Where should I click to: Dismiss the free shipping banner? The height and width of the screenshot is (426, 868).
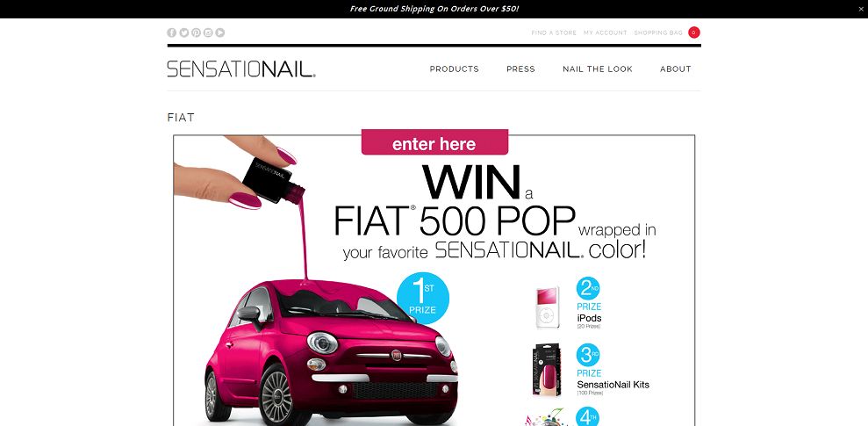coord(861,9)
